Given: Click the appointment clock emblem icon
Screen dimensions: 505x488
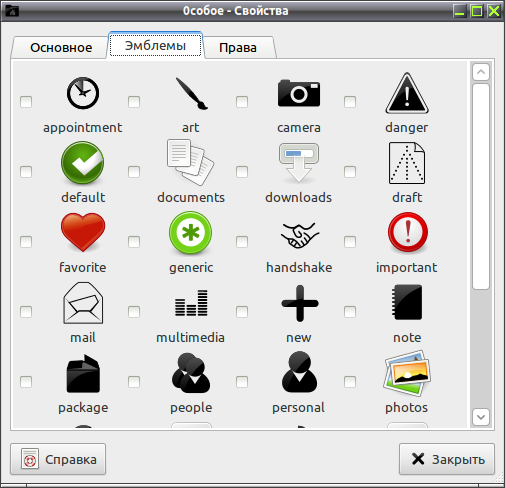Looking at the screenshot, I should click(x=83, y=93).
